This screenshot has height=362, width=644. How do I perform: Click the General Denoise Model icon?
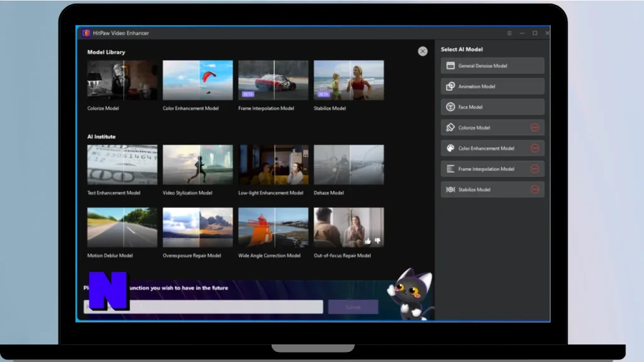pos(450,65)
